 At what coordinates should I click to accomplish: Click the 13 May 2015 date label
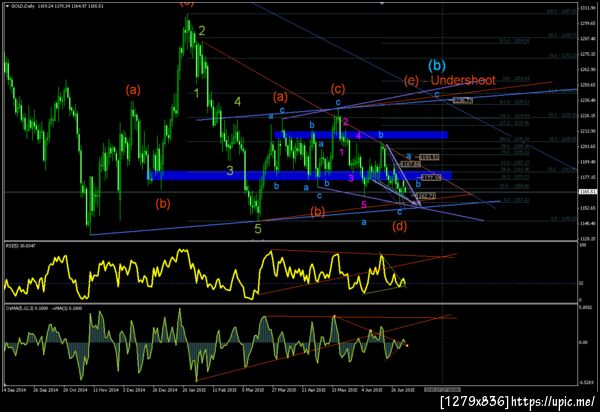[x=344, y=390]
